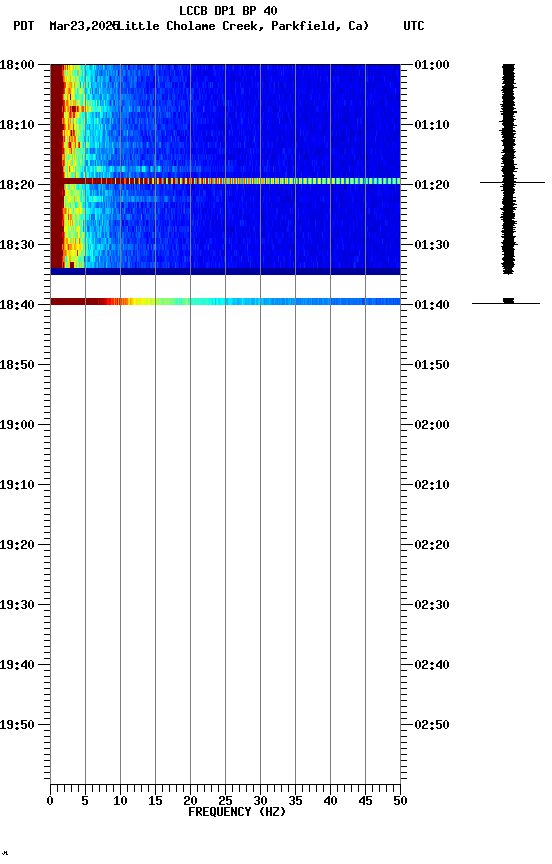Click the 19:20 PDT time label
The height and width of the screenshot is (864, 552).
point(17,545)
